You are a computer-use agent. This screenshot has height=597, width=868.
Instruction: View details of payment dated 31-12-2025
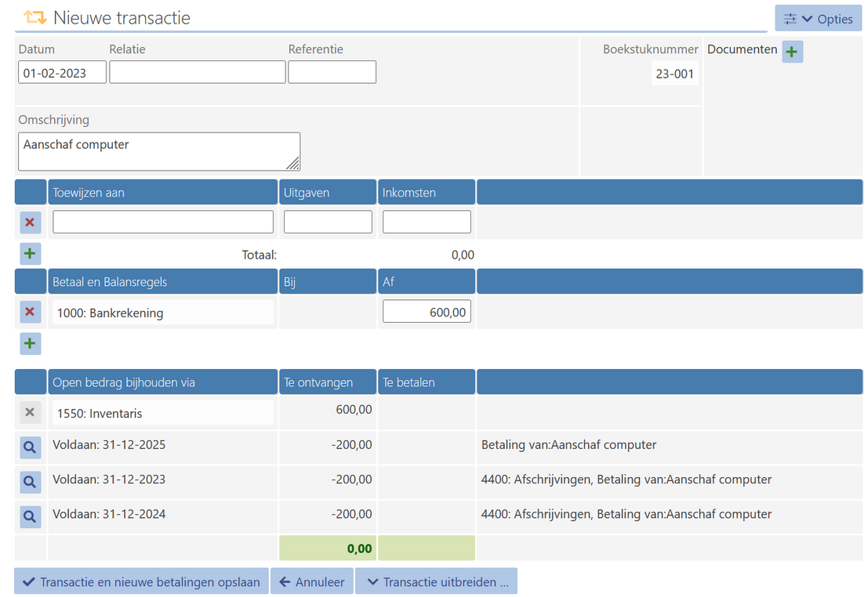click(x=30, y=447)
